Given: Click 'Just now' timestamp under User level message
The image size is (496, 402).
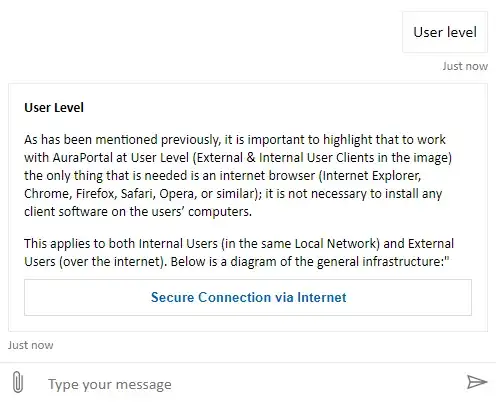Looking at the screenshot, I should (x=465, y=66).
